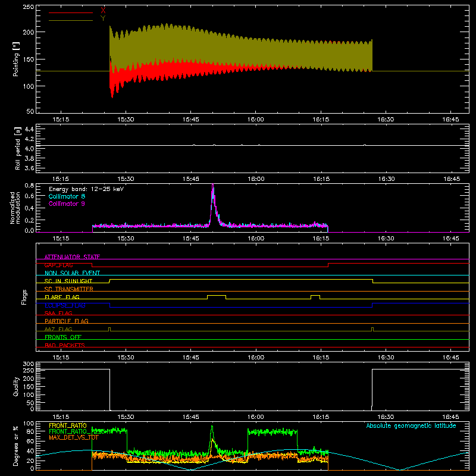Select the SAA_FLAG label

[x=58, y=313]
